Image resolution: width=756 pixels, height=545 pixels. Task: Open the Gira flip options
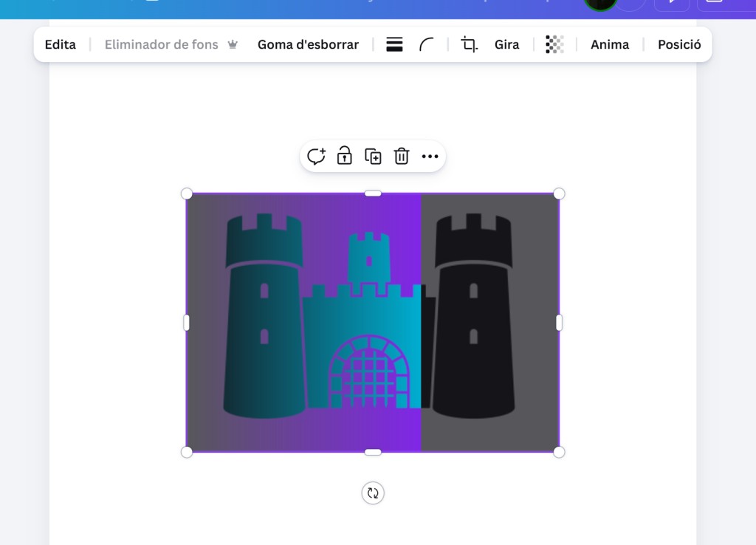click(506, 45)
